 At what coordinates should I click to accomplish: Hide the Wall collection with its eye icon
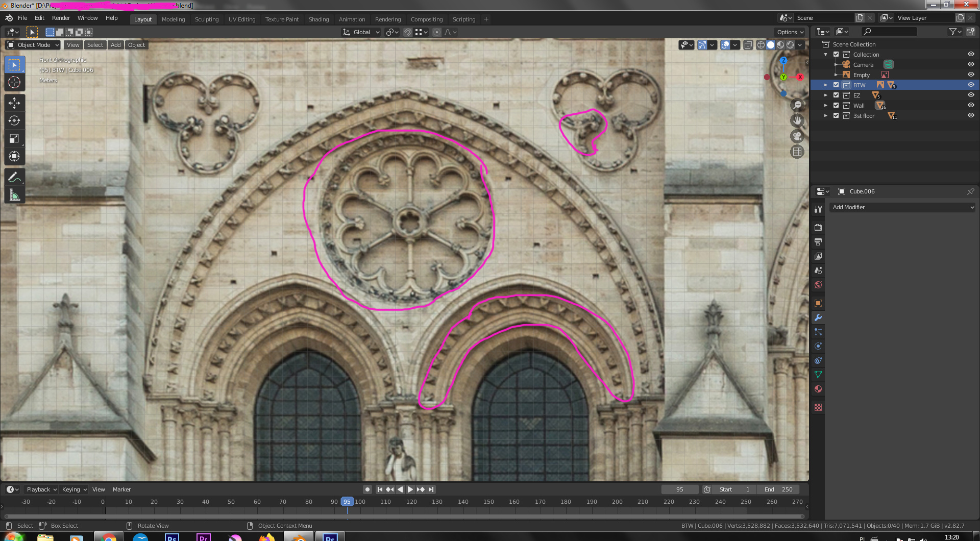pyautogui.click(x=971, y=105)
